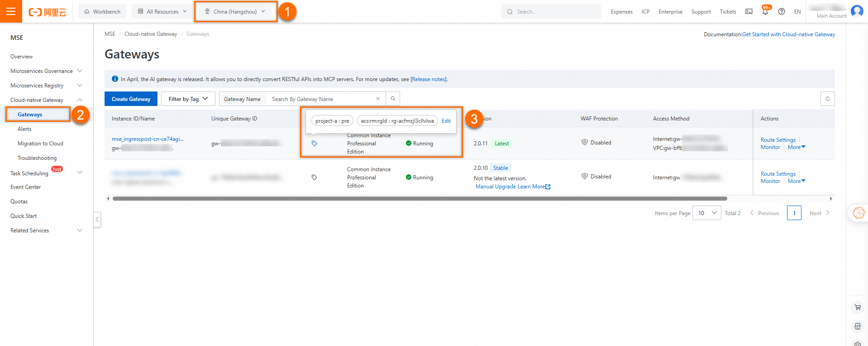Expand Microservices Governance menu
Image resolution: width=868 pixels, height=346 pixels.
coord(80,71)
